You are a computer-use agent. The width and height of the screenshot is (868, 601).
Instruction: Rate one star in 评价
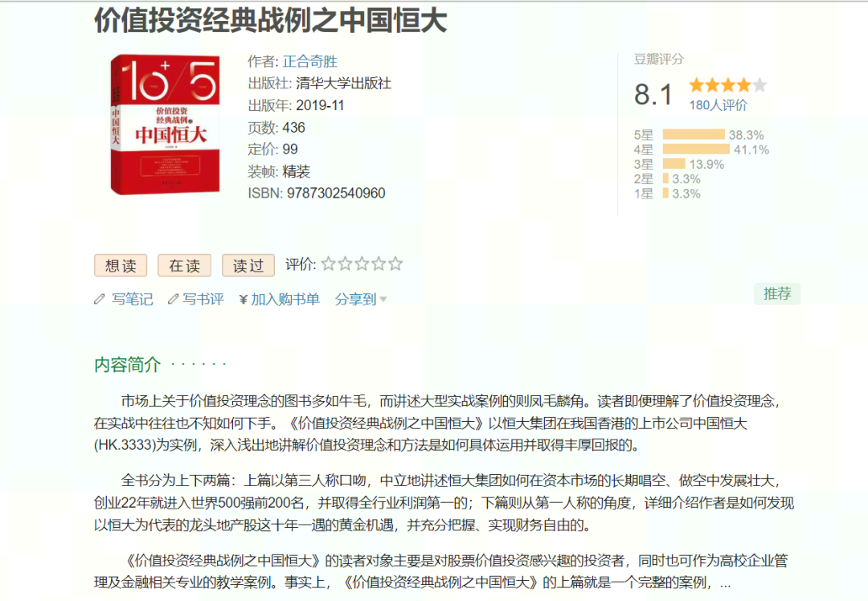click(328, 264)
